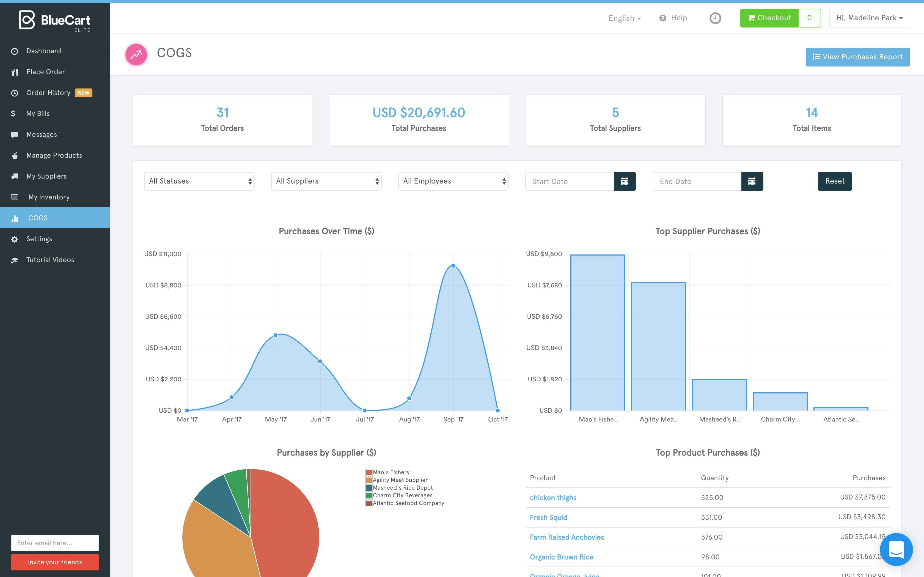
Task: Open the chicken thighs product link
Action: coord(553,498)
